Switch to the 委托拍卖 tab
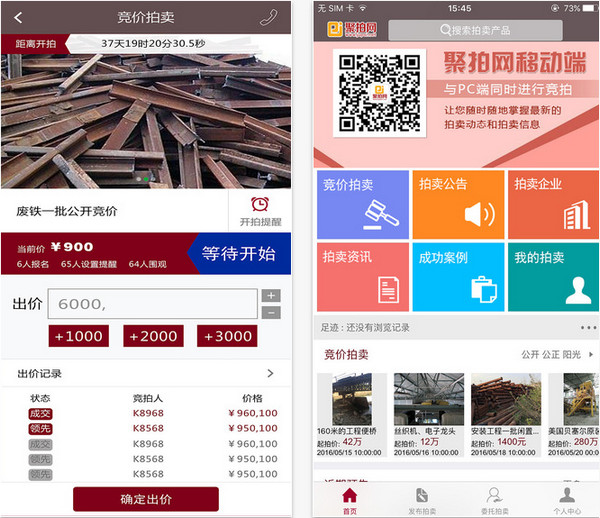The height and width of the screenshot is (518, 600). coord(494,501)
